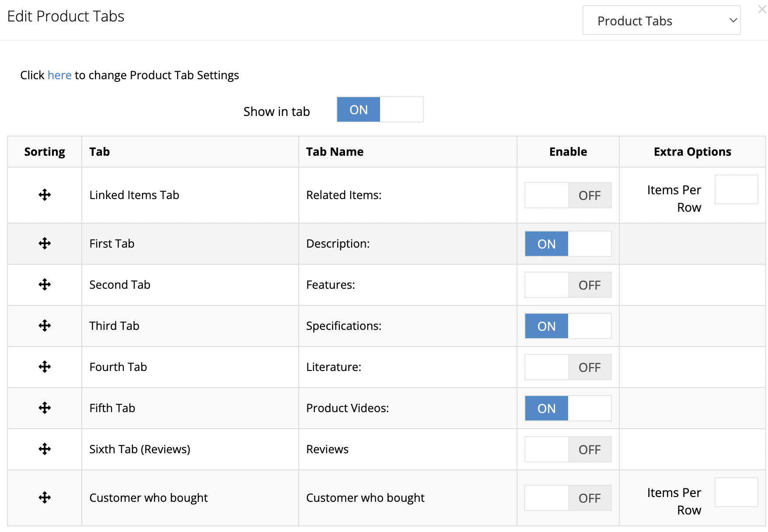Viewport: 768px width, 532px height.
Task: Close the Edit Product Tabs dialog
Action: tap(762, 9)
